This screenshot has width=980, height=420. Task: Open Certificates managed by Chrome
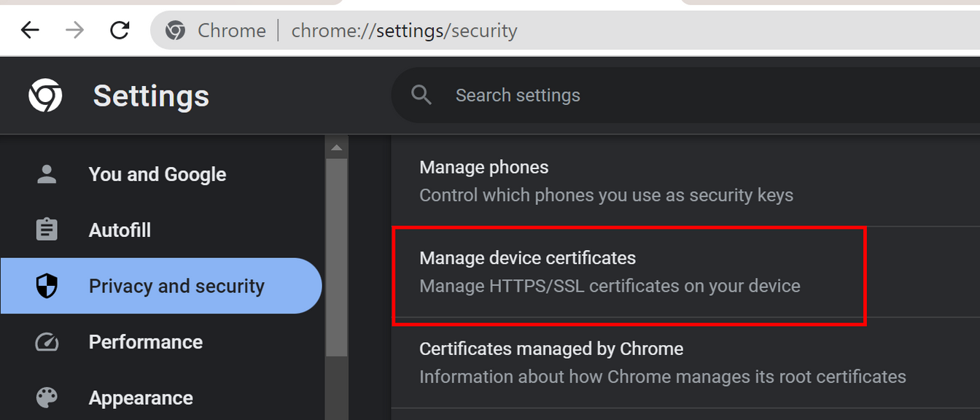point(685,362)
